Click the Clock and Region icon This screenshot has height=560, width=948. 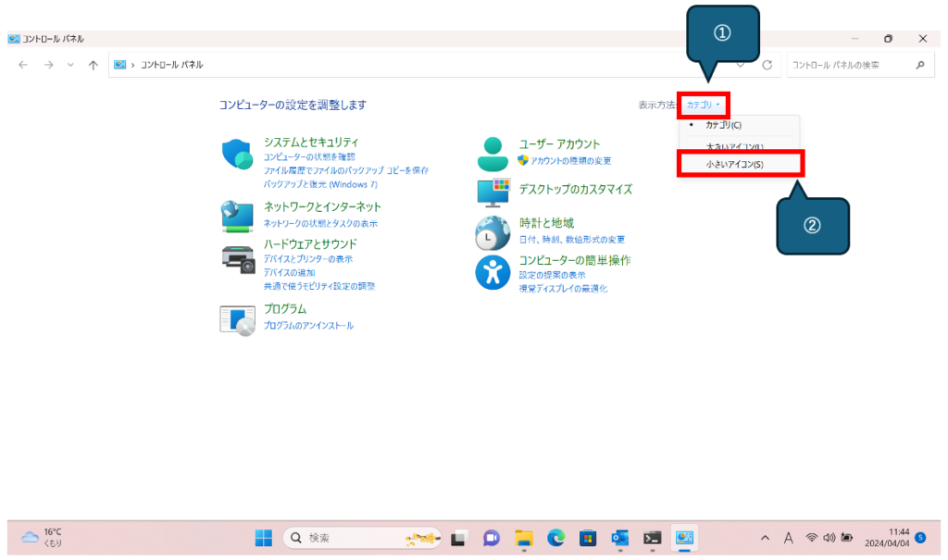[x=493, y=233]
